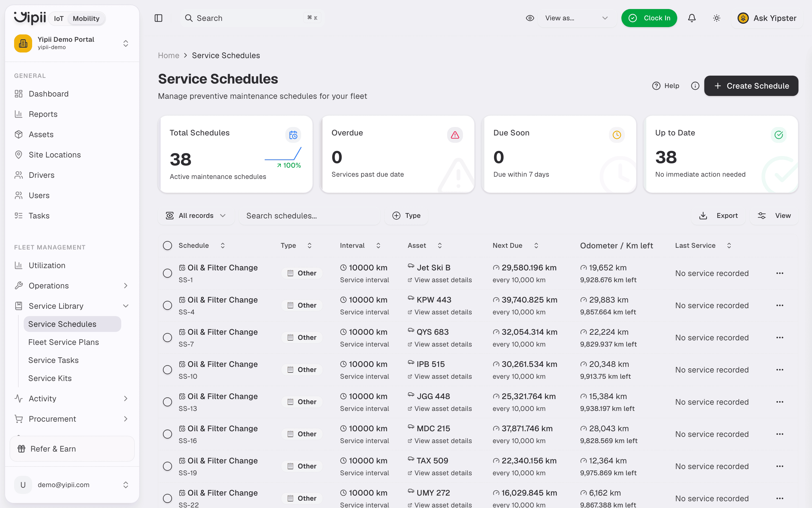Click the Total Schedules calendar icon
812x508 pixels.
click(x=293, y=135)
